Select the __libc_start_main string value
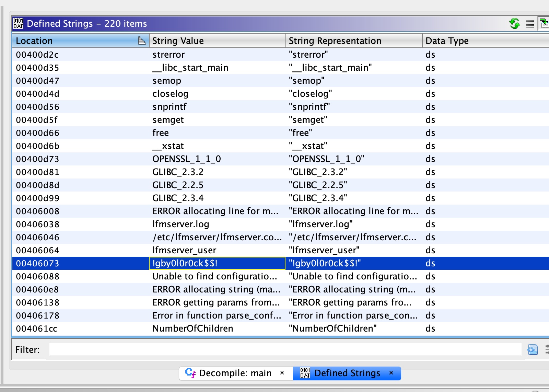 coord(217,68)
